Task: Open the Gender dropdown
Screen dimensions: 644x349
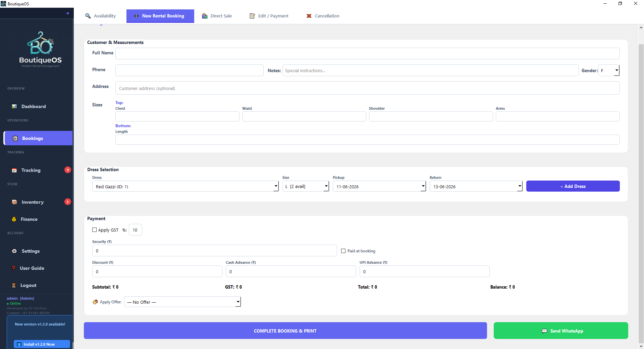Action: pyautogui.click(x=609, y=70)
